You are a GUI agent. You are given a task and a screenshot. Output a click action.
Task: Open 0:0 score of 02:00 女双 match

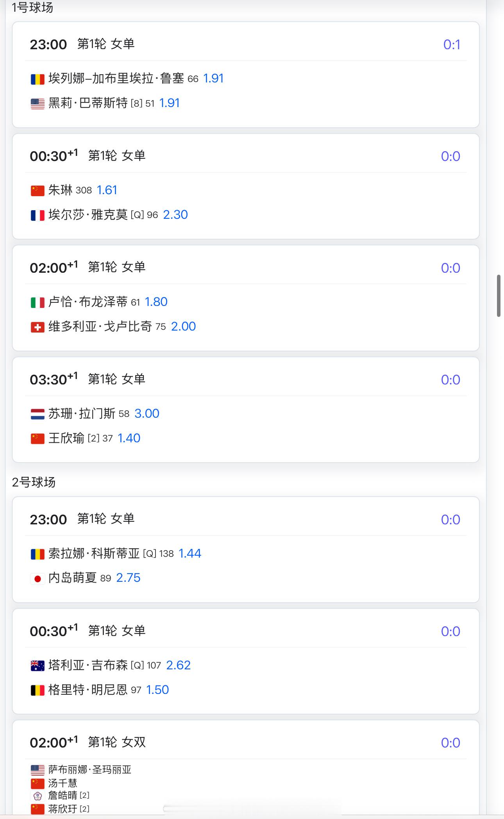point(450,743)
